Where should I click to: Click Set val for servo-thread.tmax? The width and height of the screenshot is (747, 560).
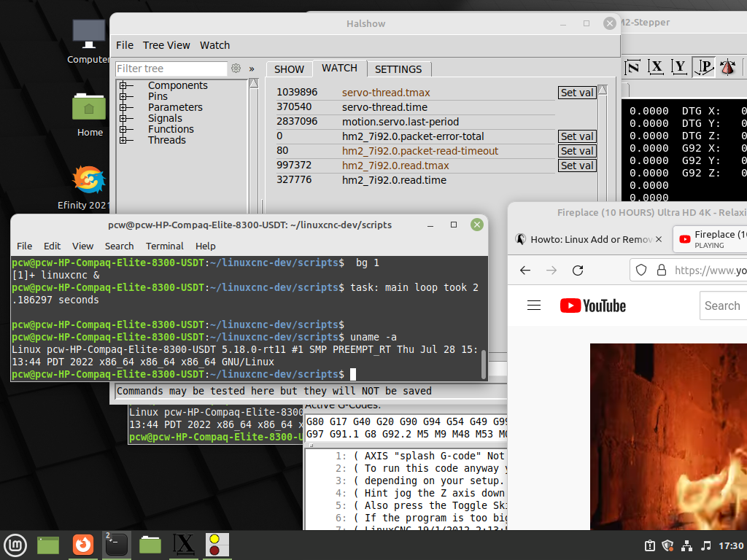[577, 93]
